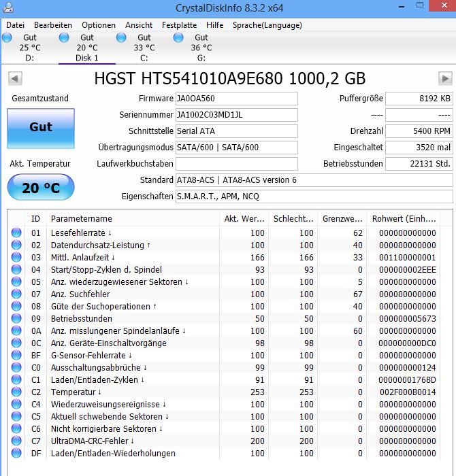Viewport: 456px width, 476px height.
Task: Click status orb of Aktuell schwebende Sektoren row
Action: tap(16, 416)
